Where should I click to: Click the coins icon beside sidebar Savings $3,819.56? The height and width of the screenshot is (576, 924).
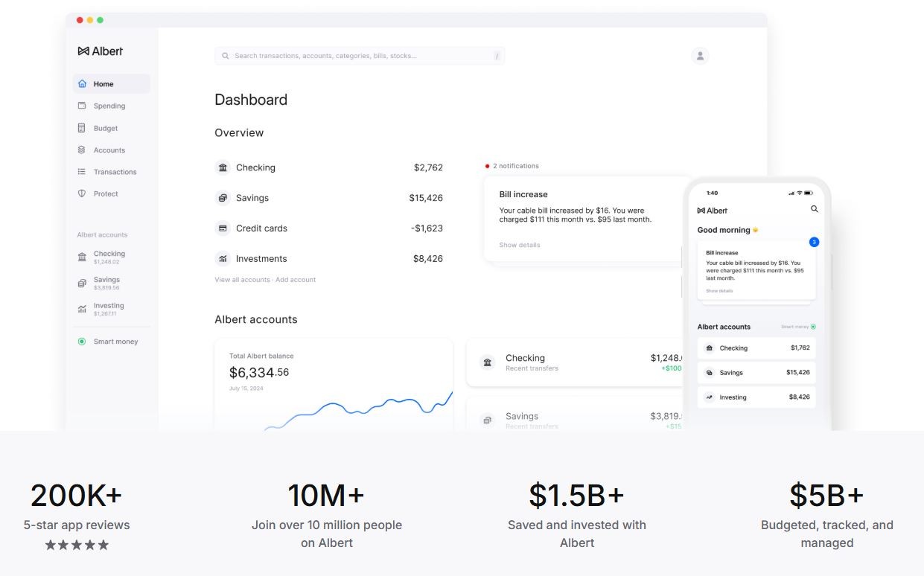pyautogui.click(x=82, y=284)
